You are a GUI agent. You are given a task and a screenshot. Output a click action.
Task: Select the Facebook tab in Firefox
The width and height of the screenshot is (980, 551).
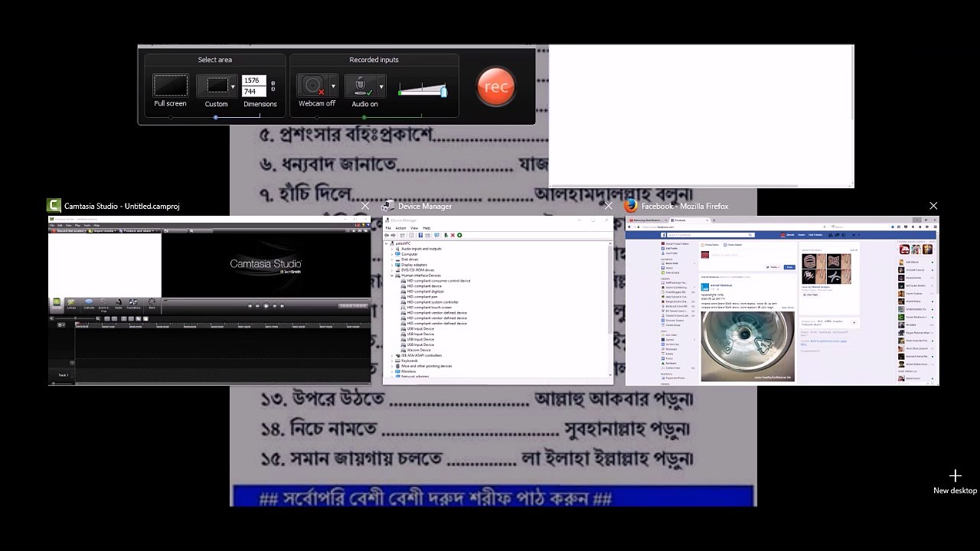pyautogui.click(x=690, y=220)
